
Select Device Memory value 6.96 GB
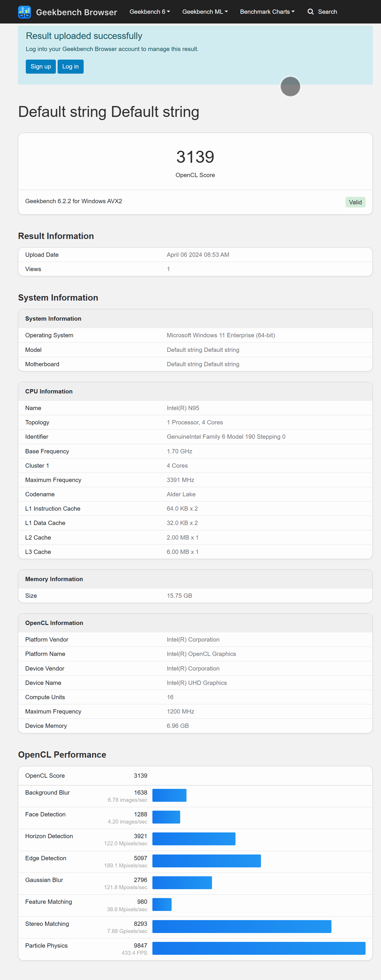178,726
